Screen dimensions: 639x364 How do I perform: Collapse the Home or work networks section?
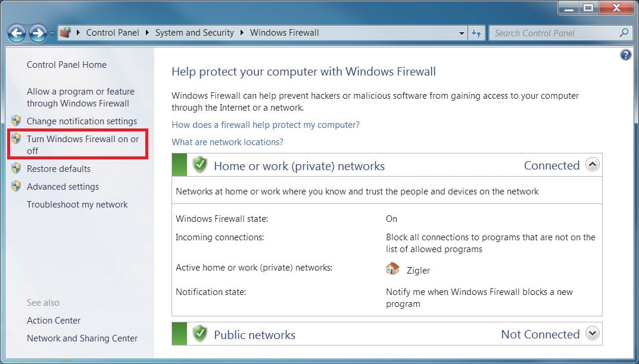click(593, 165)
